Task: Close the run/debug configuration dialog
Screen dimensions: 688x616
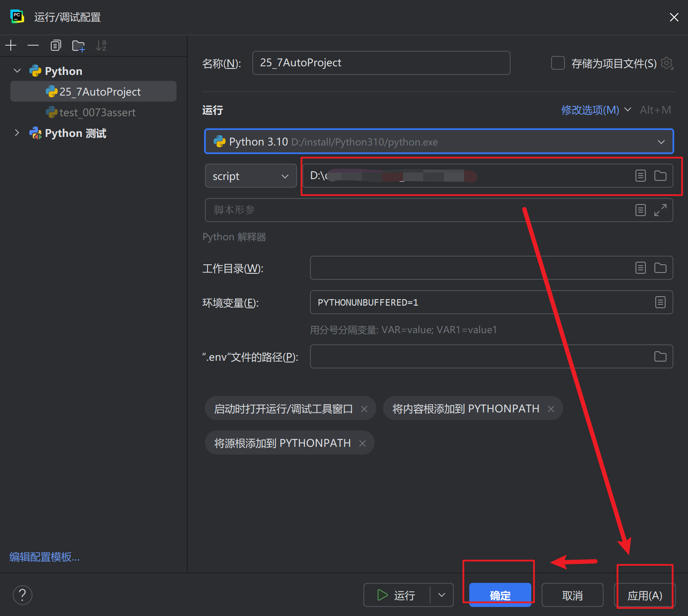Action: click(674, 17)
